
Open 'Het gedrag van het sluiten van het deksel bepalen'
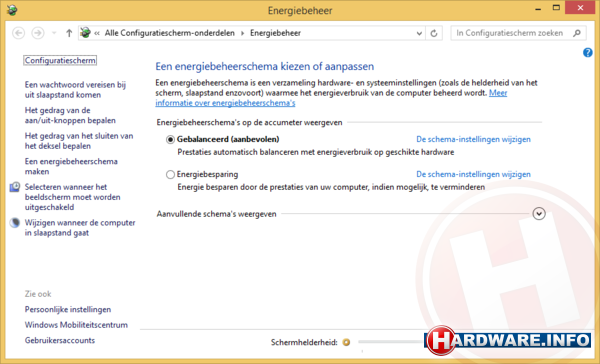(79, 141)
